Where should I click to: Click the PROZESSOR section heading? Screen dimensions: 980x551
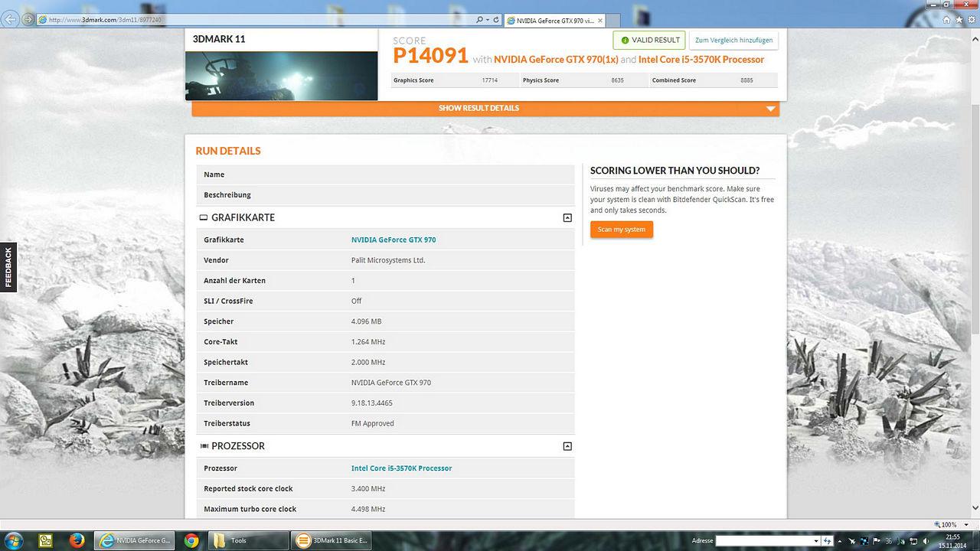coord(238,445)
